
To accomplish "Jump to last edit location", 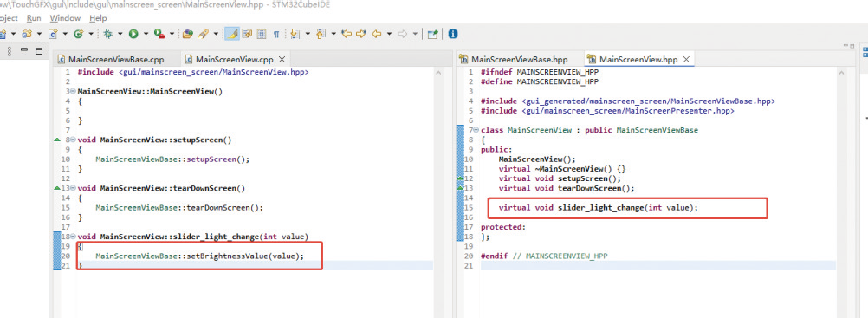I will [347, 34].
